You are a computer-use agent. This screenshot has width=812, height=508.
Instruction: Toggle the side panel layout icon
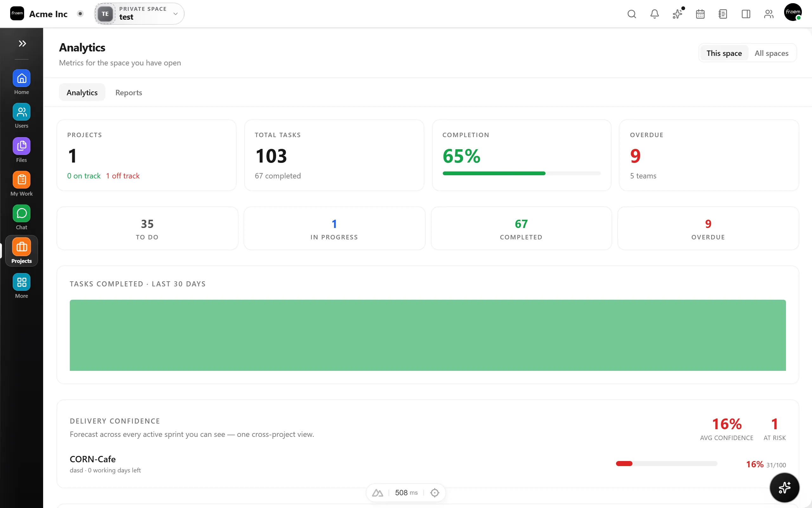746,14
